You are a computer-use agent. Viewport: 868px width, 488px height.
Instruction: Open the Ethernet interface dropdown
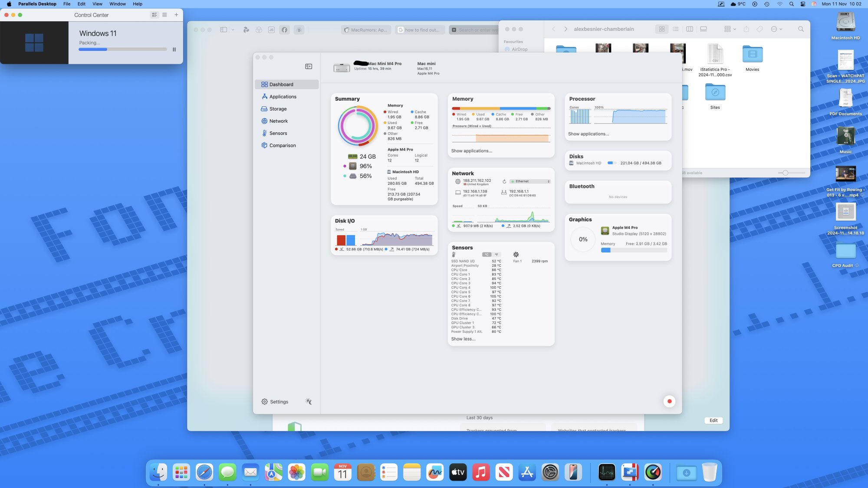point(530,181)
